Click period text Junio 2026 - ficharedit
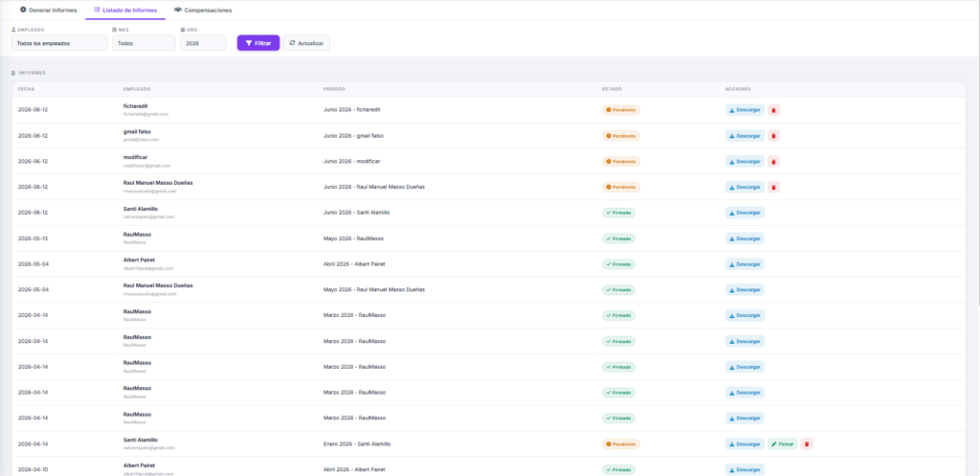The width and height of the screenshot is (980, 476). [x=352, y=110]
